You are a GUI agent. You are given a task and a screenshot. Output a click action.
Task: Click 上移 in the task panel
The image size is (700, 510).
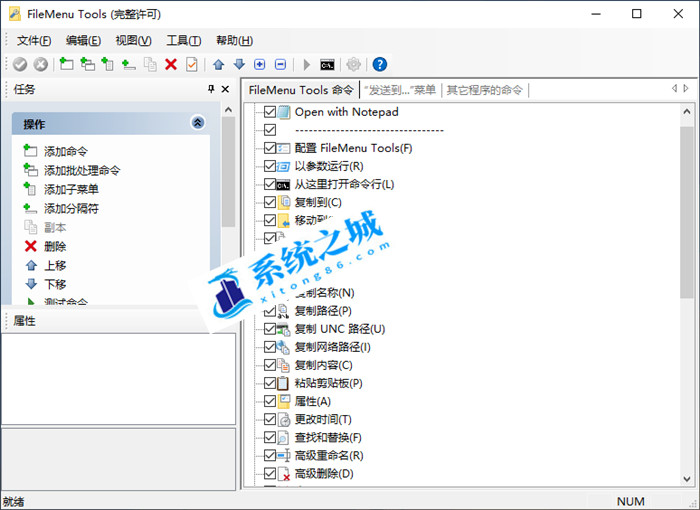pyautogui.click(x=55, y=265)
